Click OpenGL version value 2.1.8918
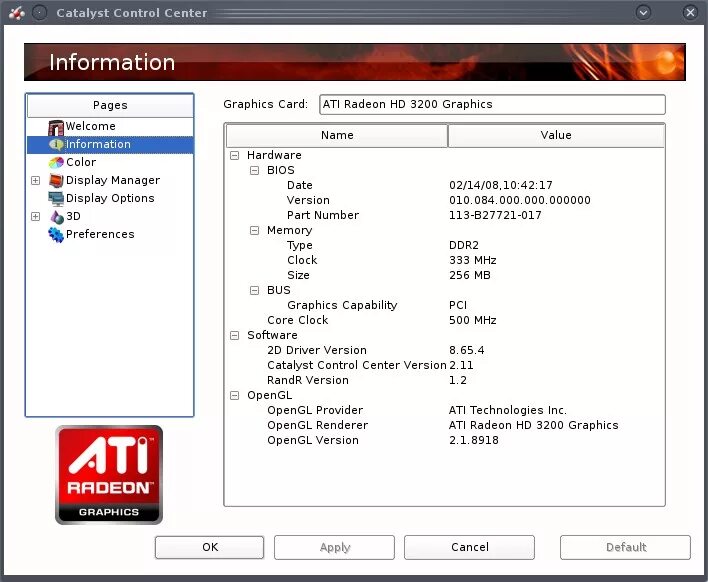The width and height of the screenshot is (708, 582). pos(474,440)
